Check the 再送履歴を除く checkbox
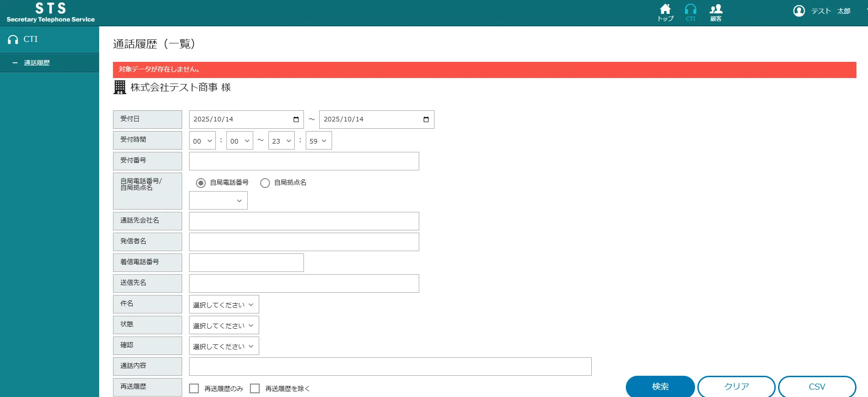The image size is (868, 397). tap(255, 389)
